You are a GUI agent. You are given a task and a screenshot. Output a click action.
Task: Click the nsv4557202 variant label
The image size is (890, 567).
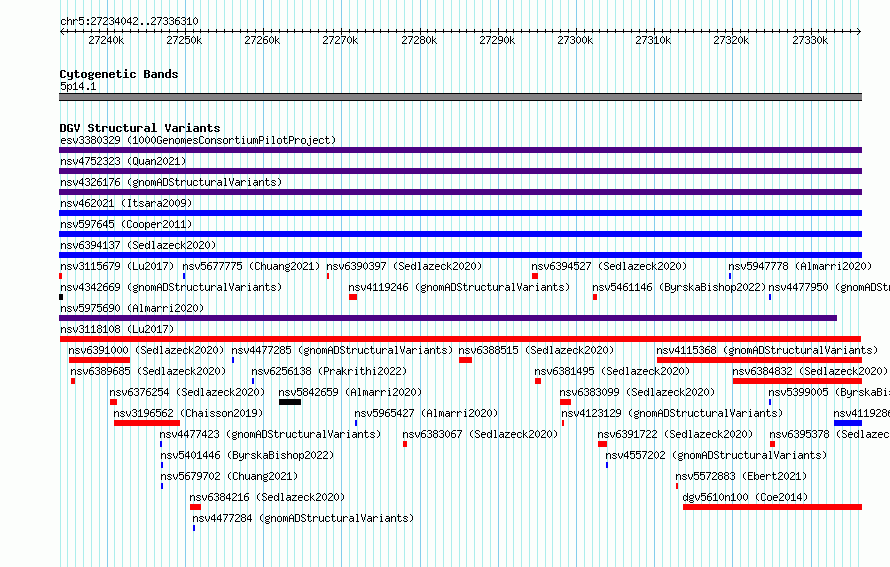tap(716, 455)
